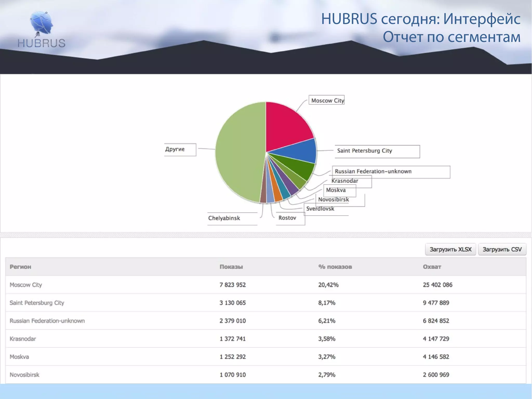This screenshot has height=399, width=532.
Task: Click percentage cell 2,79%
Action: [327, 375]
